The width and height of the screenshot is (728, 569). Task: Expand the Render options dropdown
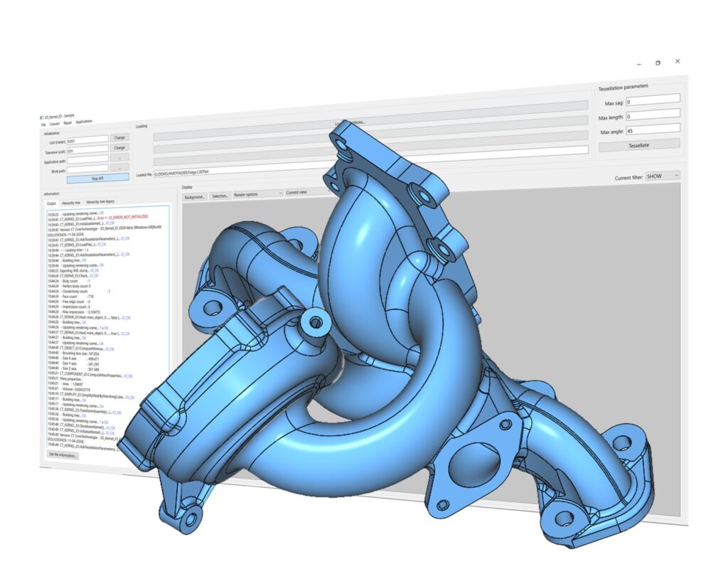click(257, 193)
